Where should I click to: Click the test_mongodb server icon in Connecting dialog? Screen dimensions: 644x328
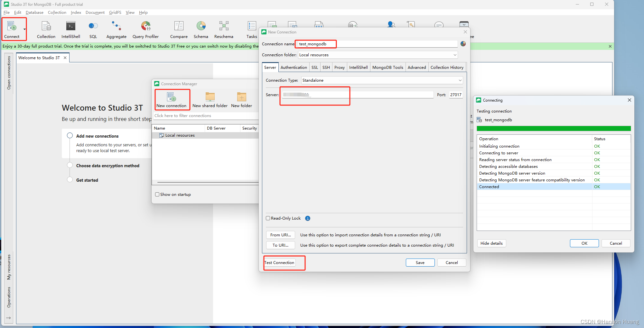(x=479, y=120)
